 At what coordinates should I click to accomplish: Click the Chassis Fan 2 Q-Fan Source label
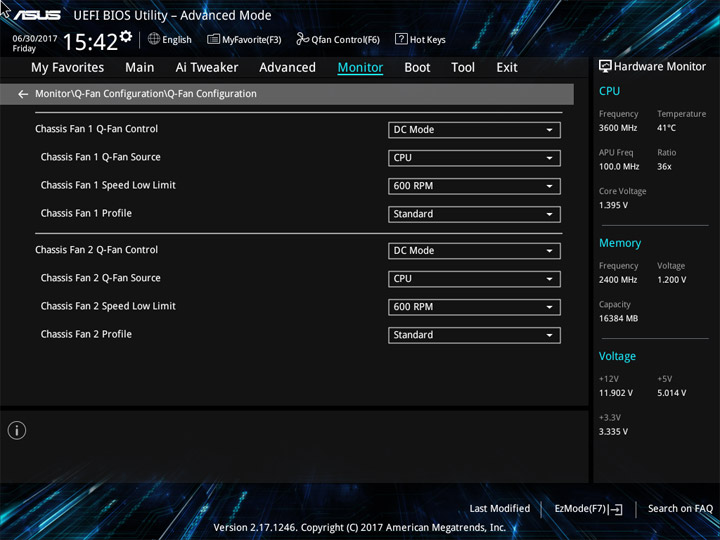[x=101, y=278]
